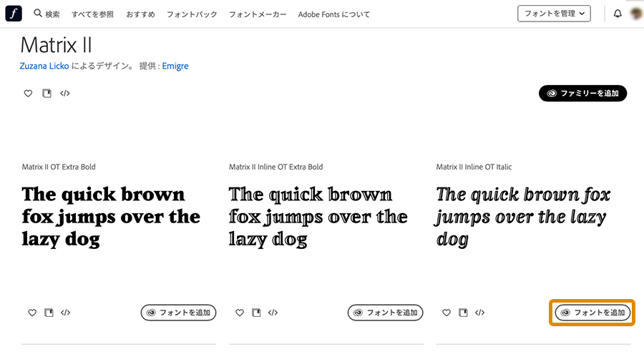The image size is (644, 362).
Task: Show embed code for Matrix II Inline OT Italic
Action: click(480, 313)
